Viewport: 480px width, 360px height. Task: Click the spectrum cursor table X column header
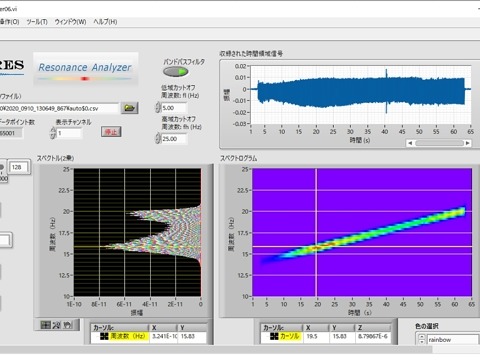(163, 328)
